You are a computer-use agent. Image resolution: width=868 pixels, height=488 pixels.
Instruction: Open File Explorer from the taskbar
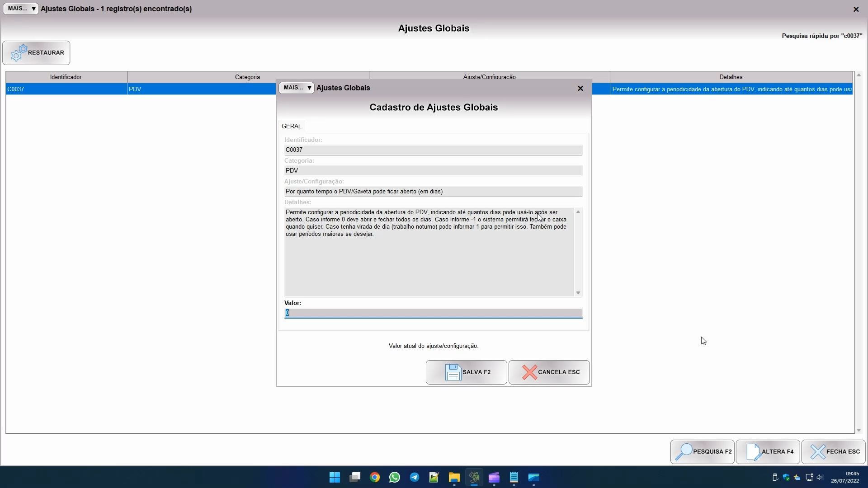click(x=454, y=477)
